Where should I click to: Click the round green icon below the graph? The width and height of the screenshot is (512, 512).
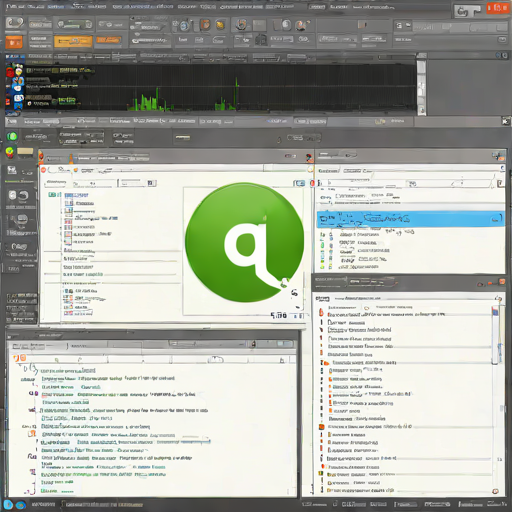(12, 136)
